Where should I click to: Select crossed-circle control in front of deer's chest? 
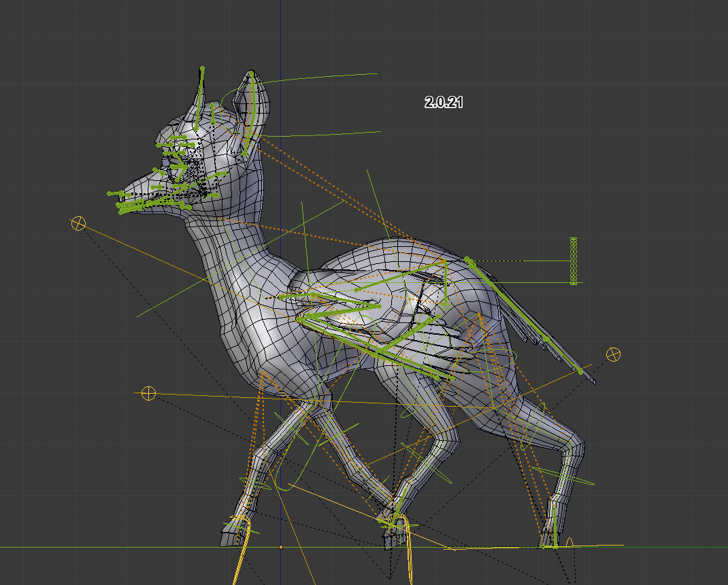click(148, 393)
